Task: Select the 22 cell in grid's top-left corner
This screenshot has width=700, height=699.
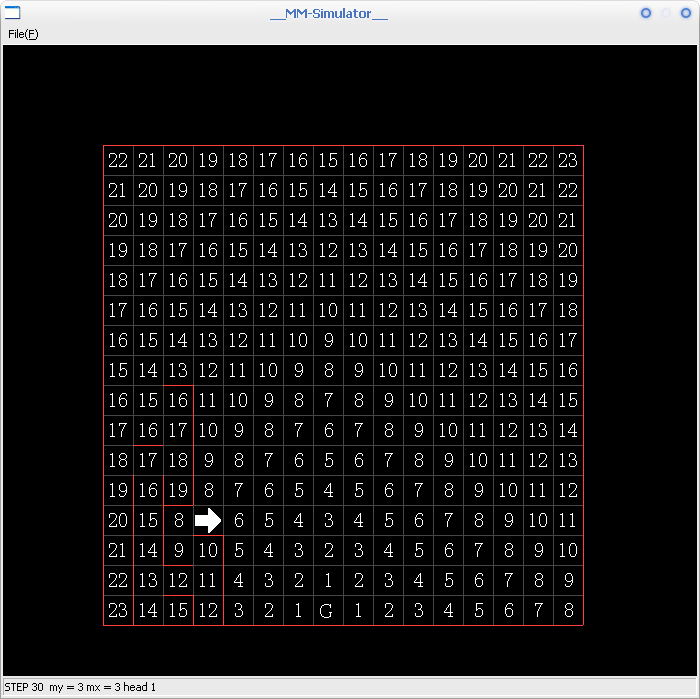Action: [118, 160]
